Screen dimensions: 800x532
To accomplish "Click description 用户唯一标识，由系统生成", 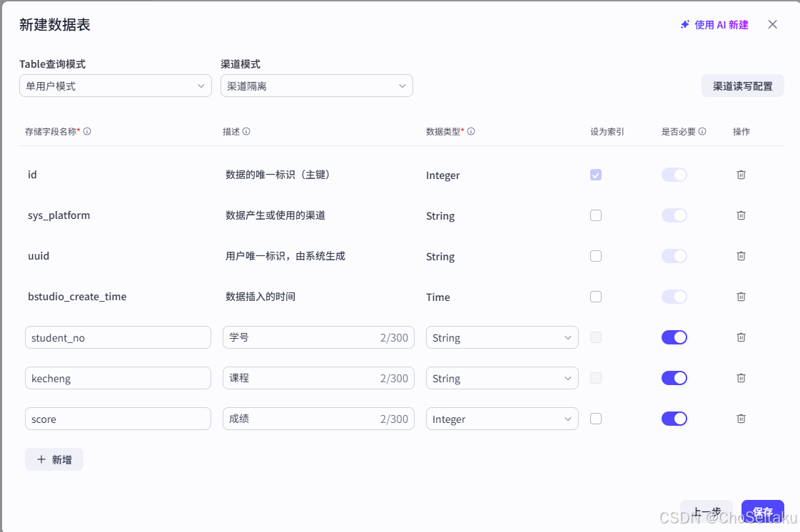I will click(285, 256).
